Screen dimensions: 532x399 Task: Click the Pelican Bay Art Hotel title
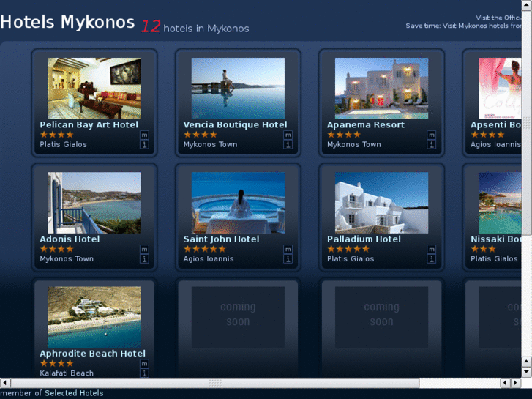pos(89,125)
